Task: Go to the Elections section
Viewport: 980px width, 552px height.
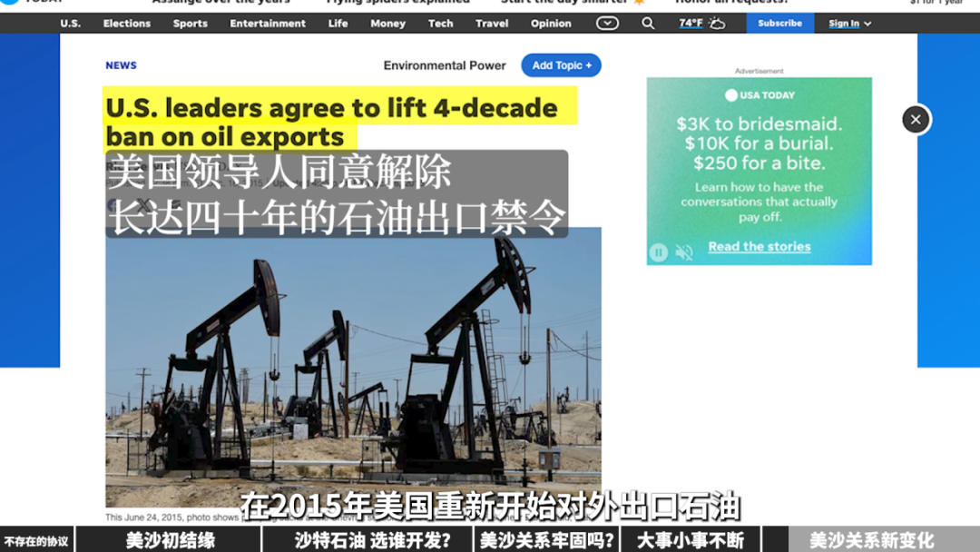Action: point(127,24)
